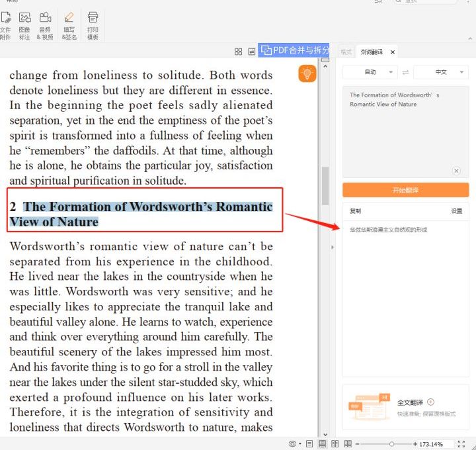
Task: Click the orange 开始翻译 button
Action: (405, 190)
